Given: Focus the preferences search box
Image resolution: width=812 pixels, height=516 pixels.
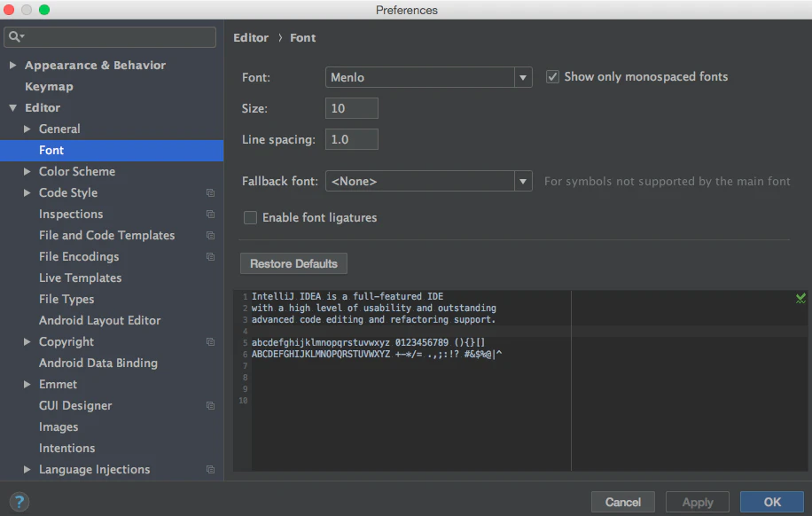Looking at the screenshot, I should [110, 36].
